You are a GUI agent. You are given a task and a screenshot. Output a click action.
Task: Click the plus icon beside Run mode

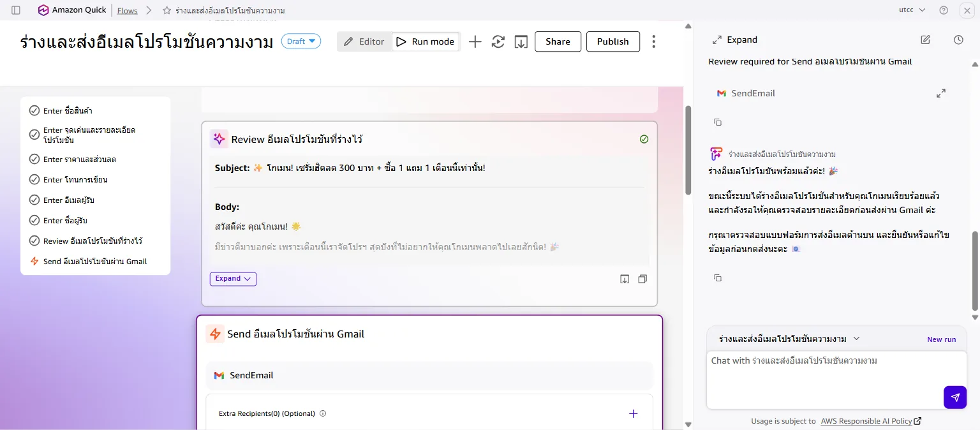tap(475, 41)
